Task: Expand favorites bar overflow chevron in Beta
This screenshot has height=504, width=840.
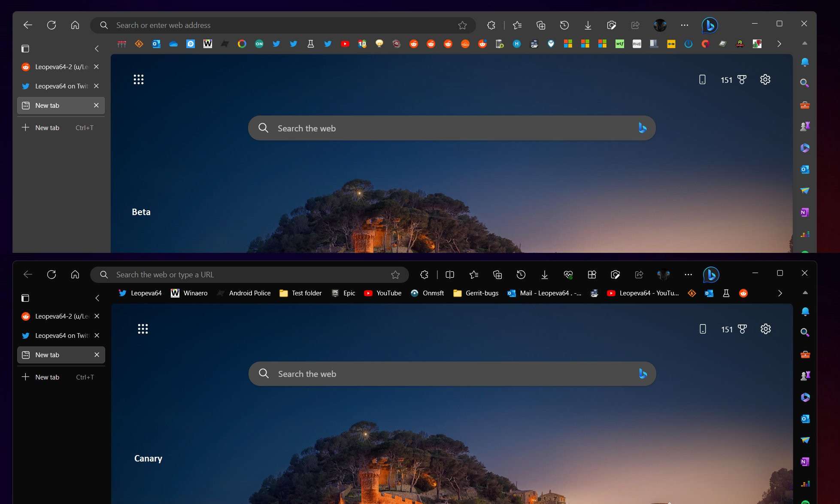Action: point(779,44)
